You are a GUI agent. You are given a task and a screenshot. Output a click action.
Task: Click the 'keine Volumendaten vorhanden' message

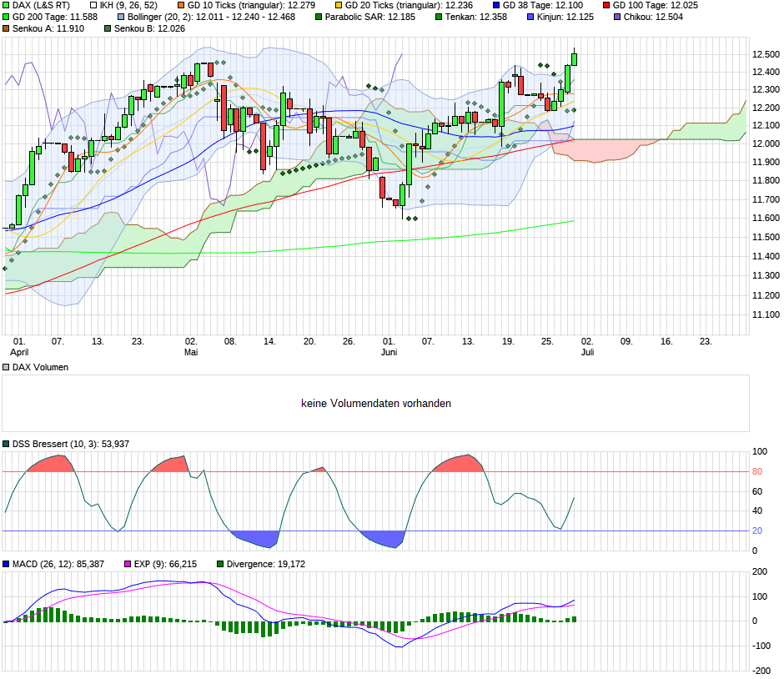tap(376, 404)
